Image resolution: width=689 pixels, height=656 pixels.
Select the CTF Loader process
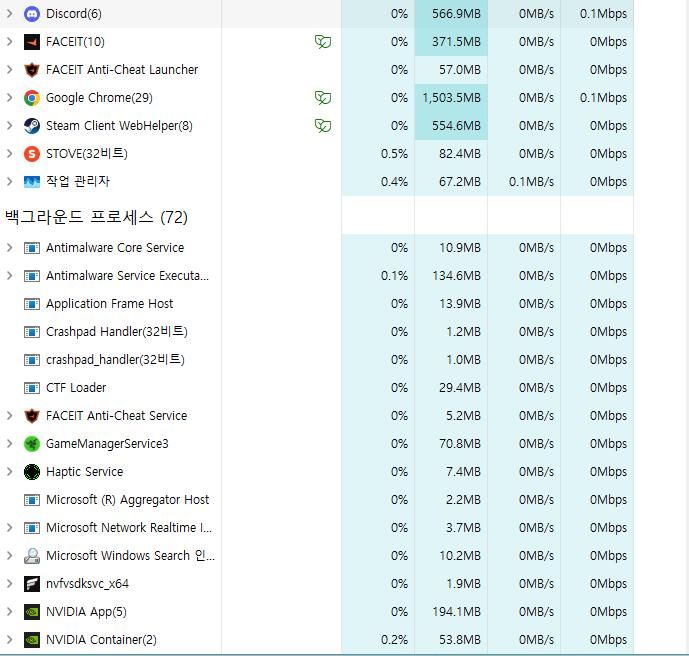[x=76, y=388]
